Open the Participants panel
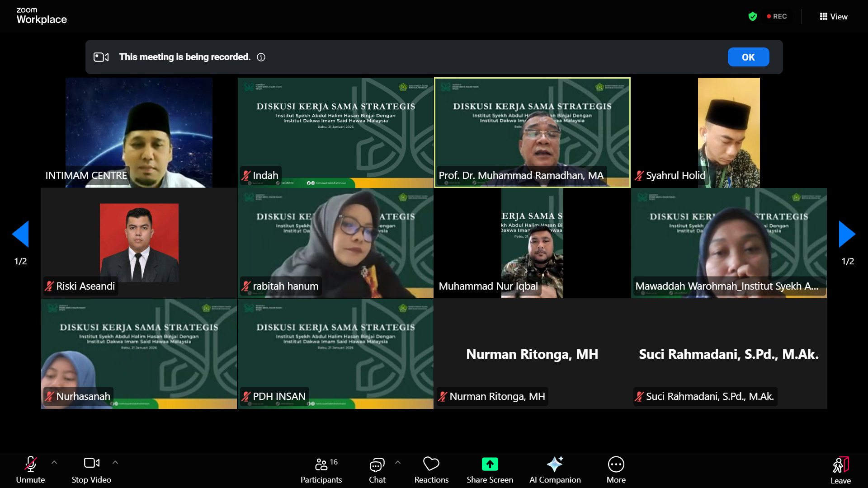The image size is (868, 488). click(321, 469)
